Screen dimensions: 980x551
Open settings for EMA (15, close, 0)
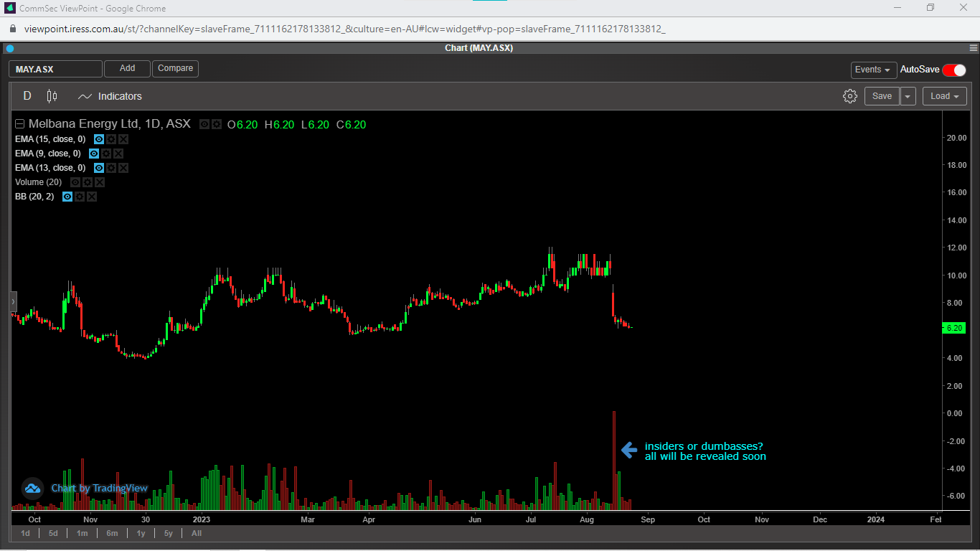[111, 139]
